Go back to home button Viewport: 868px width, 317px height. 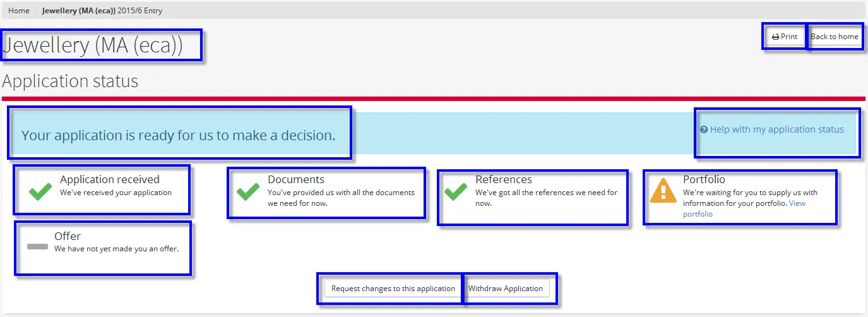pyautogui.click(x=835, y=37)
